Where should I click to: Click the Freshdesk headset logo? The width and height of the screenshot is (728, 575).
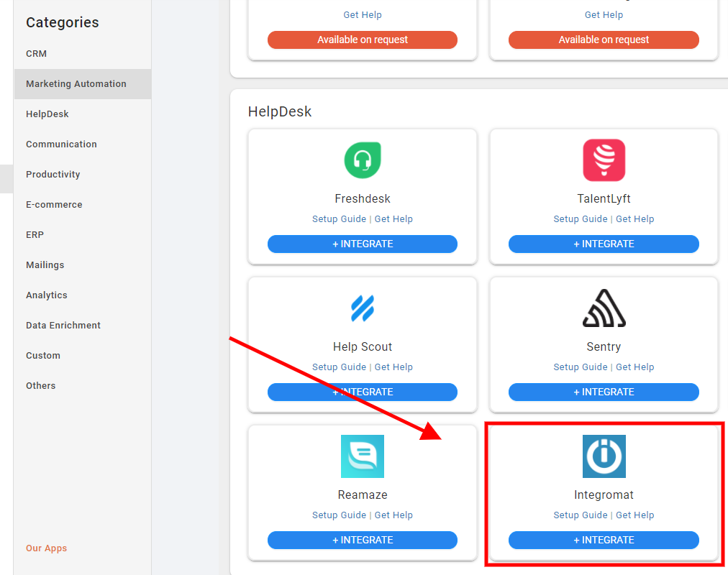[x=363, y=160]
